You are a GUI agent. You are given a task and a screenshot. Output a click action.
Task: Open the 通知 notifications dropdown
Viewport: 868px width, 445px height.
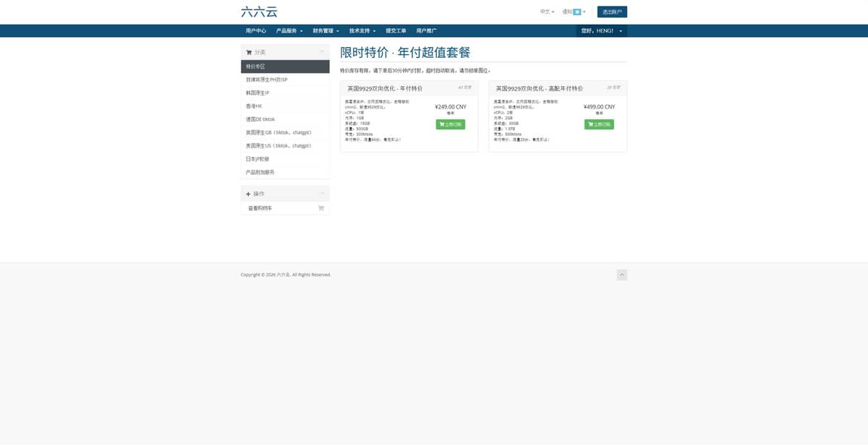pyautogui.click(x=574, y=12)
